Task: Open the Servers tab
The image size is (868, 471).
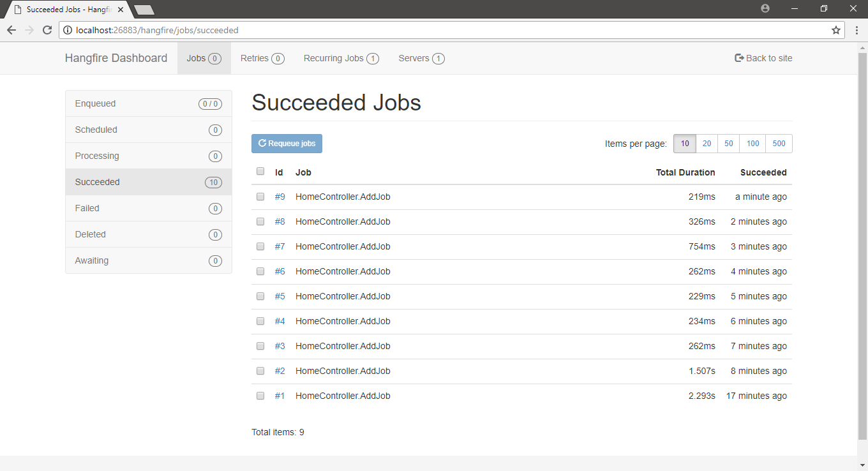Action: [x=421, y=58]
